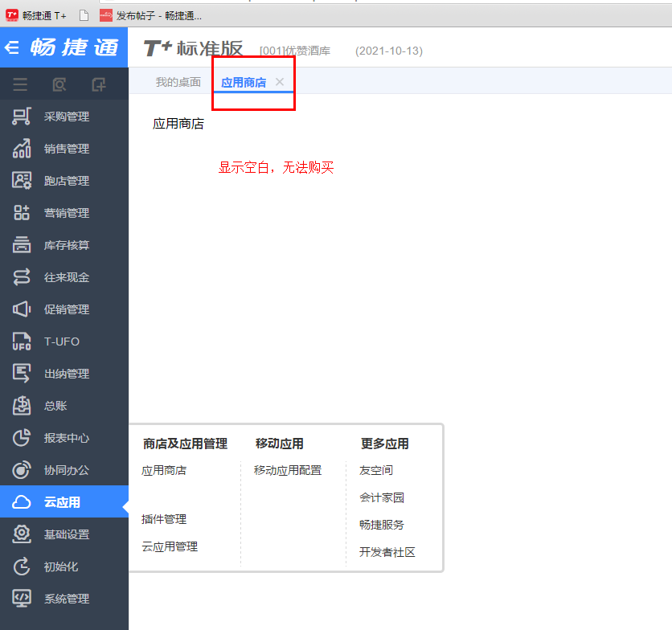Viewport: 672px width, 630px height.
Task: Click the [001]优赞酒库 account name
Action: click(x=295, y=51)
